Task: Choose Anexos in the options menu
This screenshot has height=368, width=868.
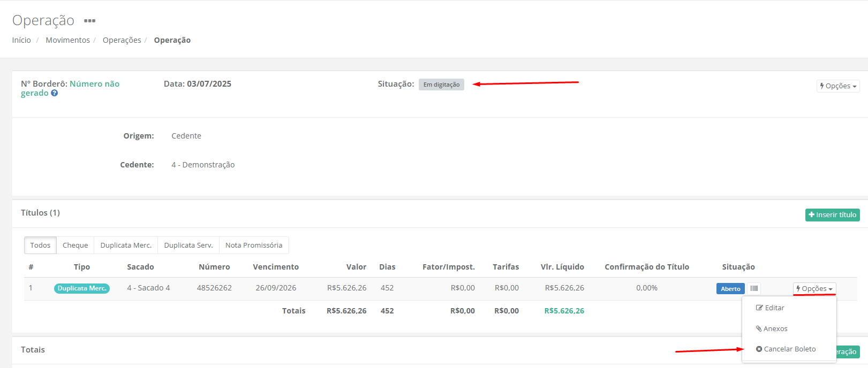Action: tap(772, 328)
